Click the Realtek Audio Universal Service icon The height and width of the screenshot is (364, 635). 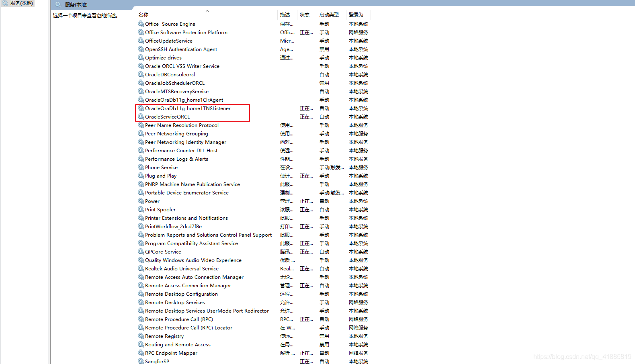coord(141,268)
